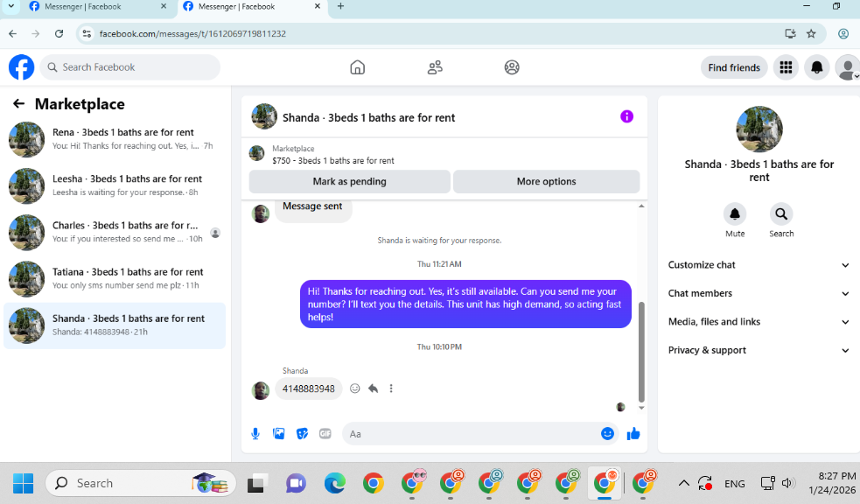Open Shanda's chat header title
Screen dimensions: 860x504
pos(368,117)
